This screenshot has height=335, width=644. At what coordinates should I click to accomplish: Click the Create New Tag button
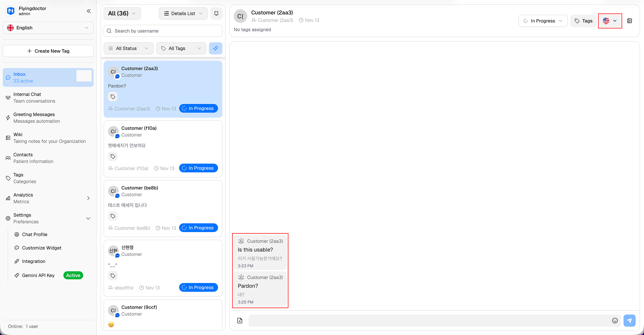pyautogui.click(x=48, y=51)
